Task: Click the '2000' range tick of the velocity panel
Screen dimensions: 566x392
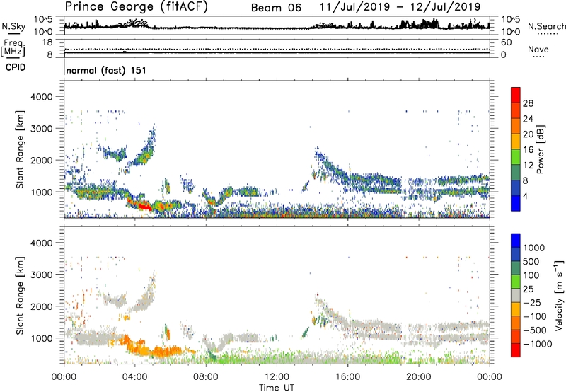Action: pos(42,306)
